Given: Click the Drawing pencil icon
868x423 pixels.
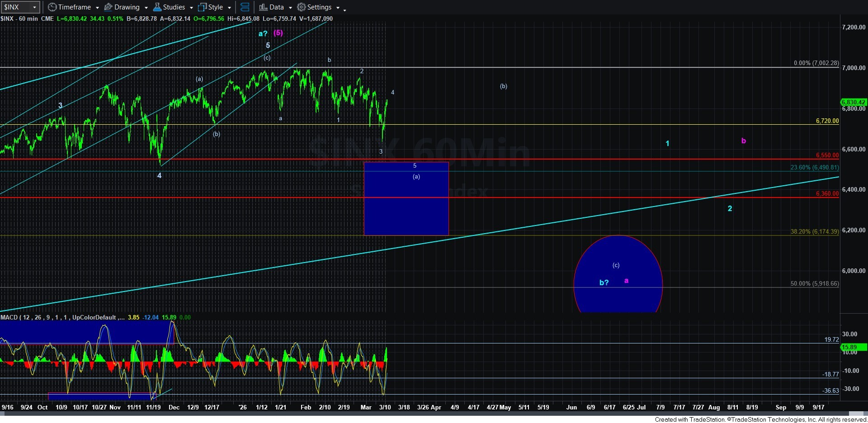Looking at the screenshot, I should (108, 7).
